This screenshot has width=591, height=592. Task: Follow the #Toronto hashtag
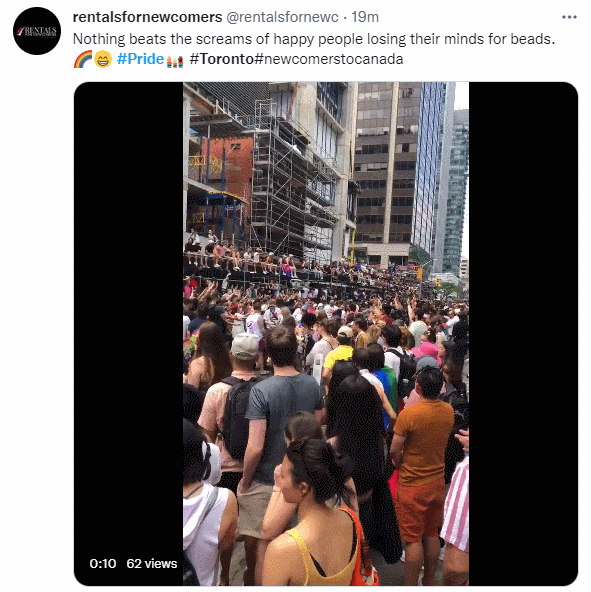221,59
